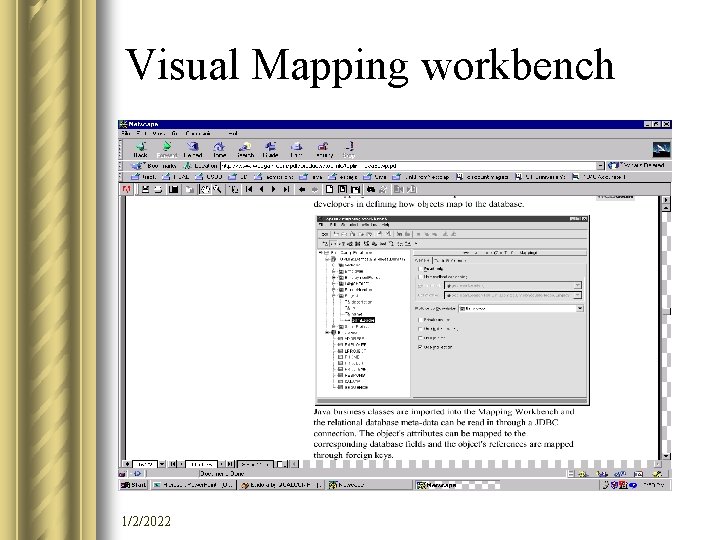
Task: Open the Bookmarks quick menu
Action: tap(154, 166)
